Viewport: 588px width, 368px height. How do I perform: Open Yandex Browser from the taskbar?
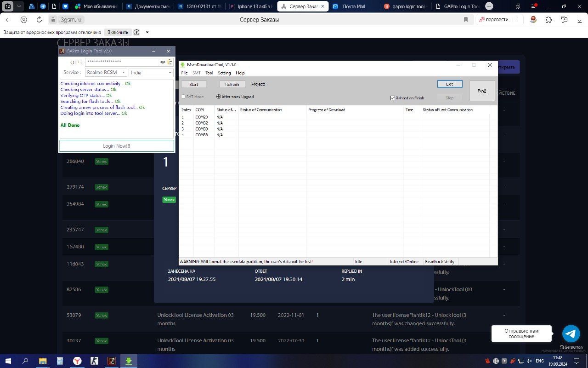(77, 361)
